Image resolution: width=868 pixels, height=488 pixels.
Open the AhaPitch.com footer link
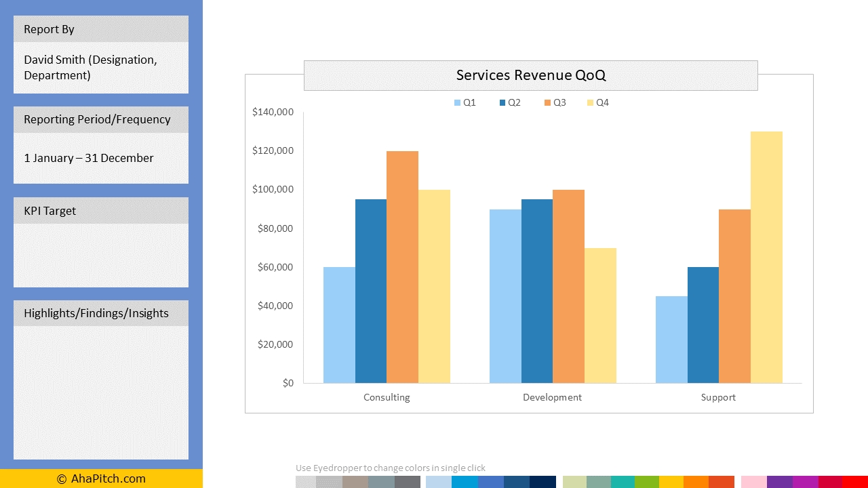[x=101, y=479]
